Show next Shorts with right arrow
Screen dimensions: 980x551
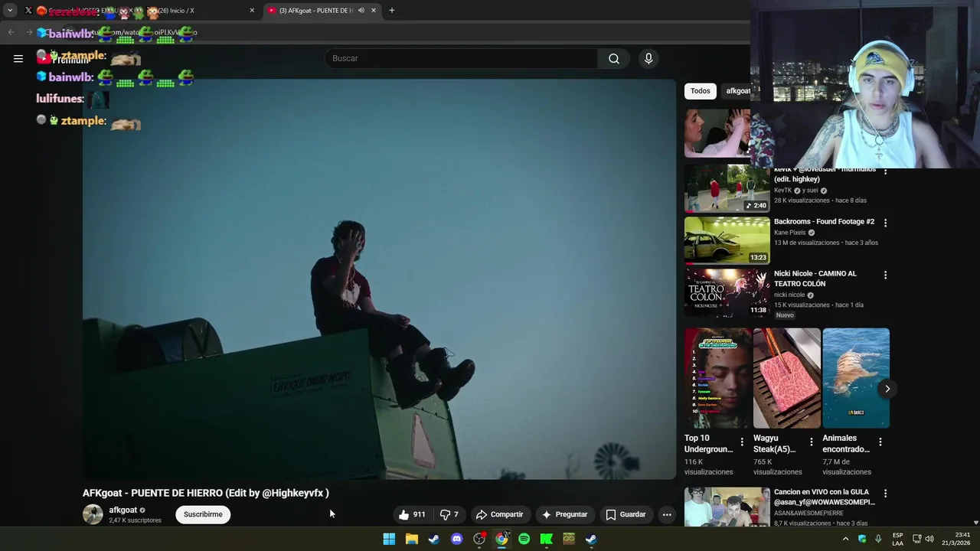pyautogui.click(x=887, y=389)
